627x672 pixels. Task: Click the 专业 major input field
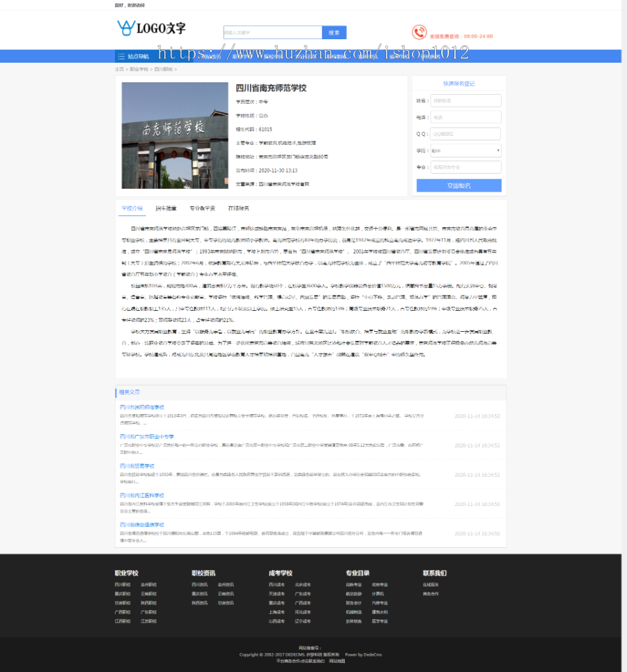click(466, 167)
